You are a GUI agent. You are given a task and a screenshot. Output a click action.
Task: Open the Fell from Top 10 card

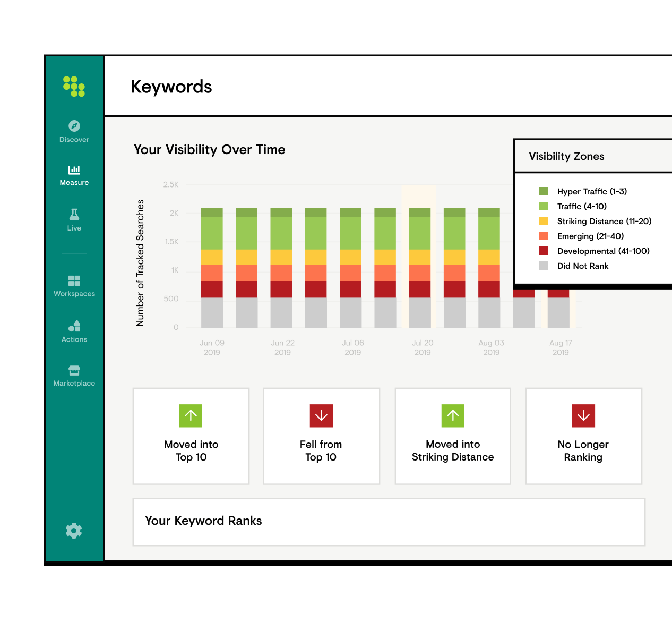pos(322,436)
